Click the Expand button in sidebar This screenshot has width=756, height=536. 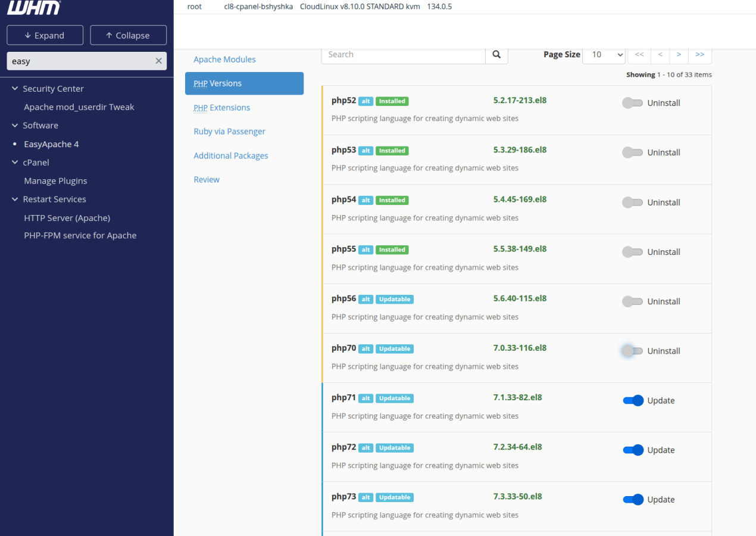pyautogui.click(x=44, y=36)
